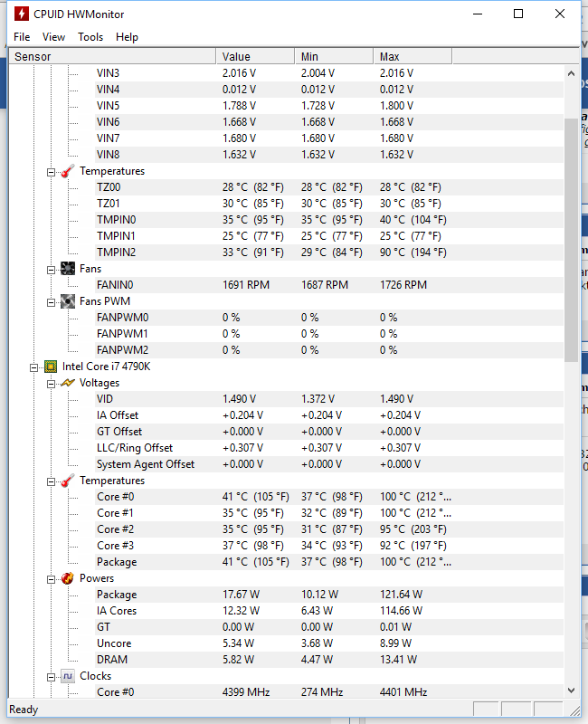Click the scroll down arrow
Viewport: 588px width, 724px height.
(571, 691)
